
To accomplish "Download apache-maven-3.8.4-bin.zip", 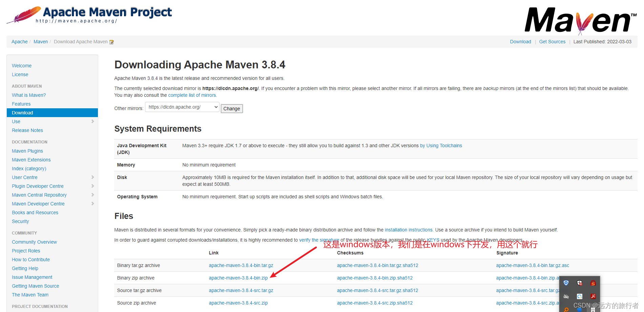I will tap(238, 278).
